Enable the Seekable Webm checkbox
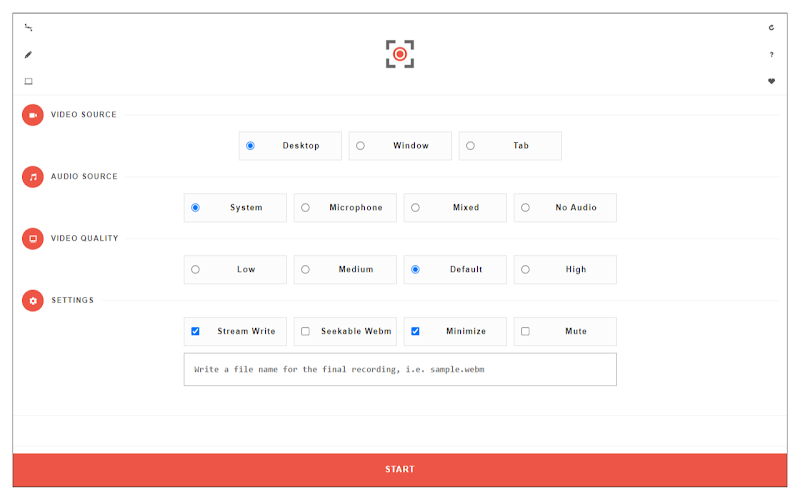Image resolution: width=800 pixels, height=500 pixels. (x=305, y=332)
